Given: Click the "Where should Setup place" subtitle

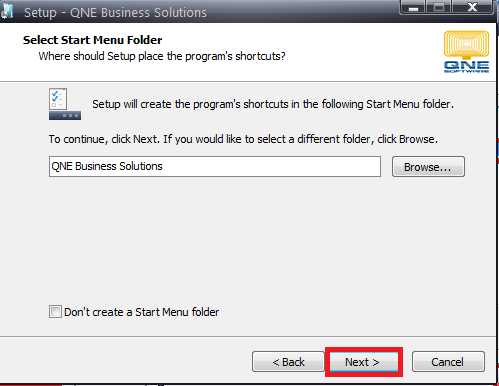Looking at the screenshot, I should [x=162, y=56].
